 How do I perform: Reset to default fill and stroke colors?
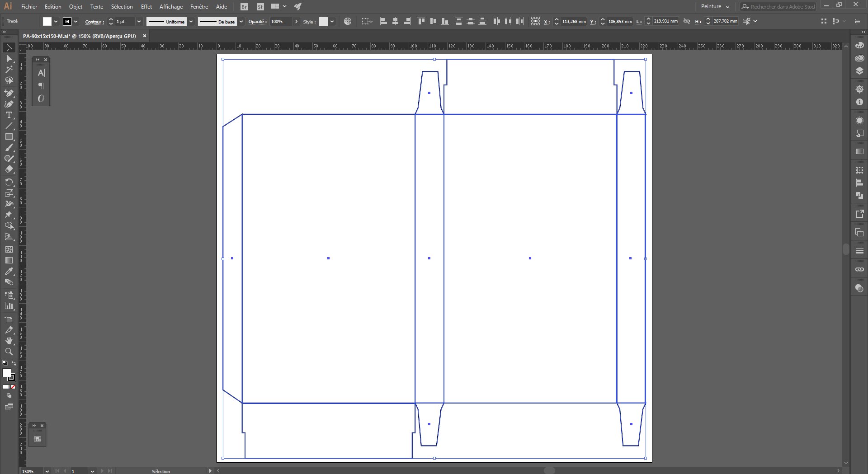click(x=5, y=363)
